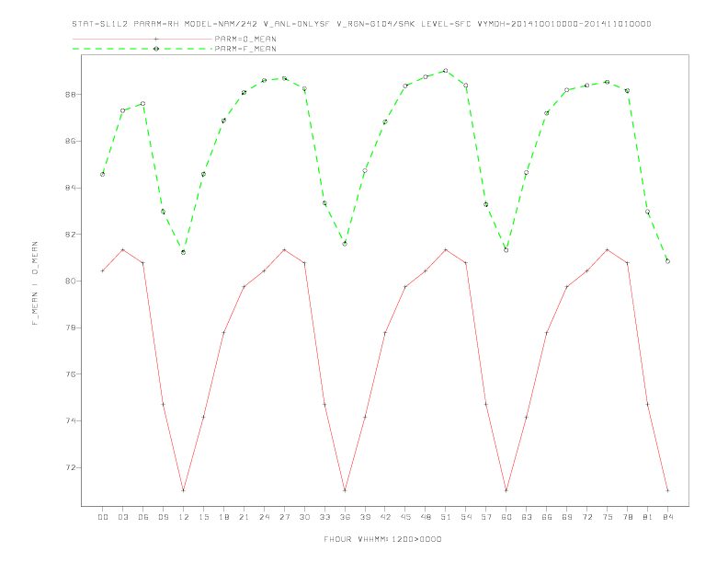This screenshot has width=728, height=563.
Task: Select red O_MEAN minimum point at hour 36
Action: [345, 490]
